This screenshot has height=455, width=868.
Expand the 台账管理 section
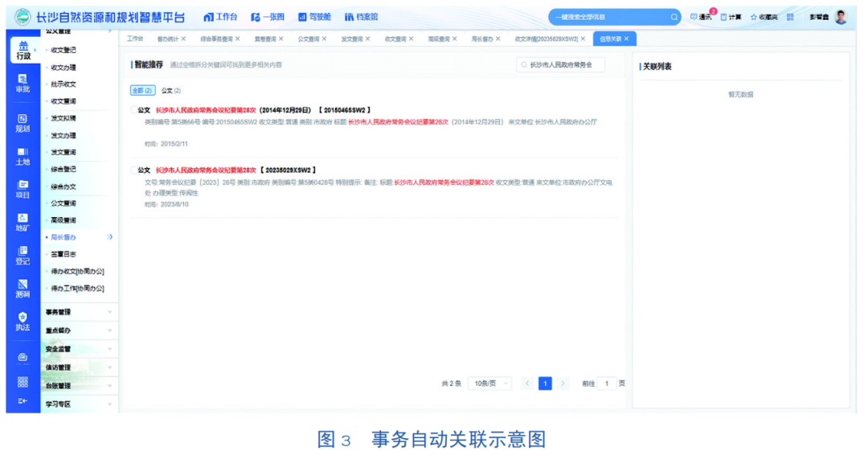[x=79, y=386]
